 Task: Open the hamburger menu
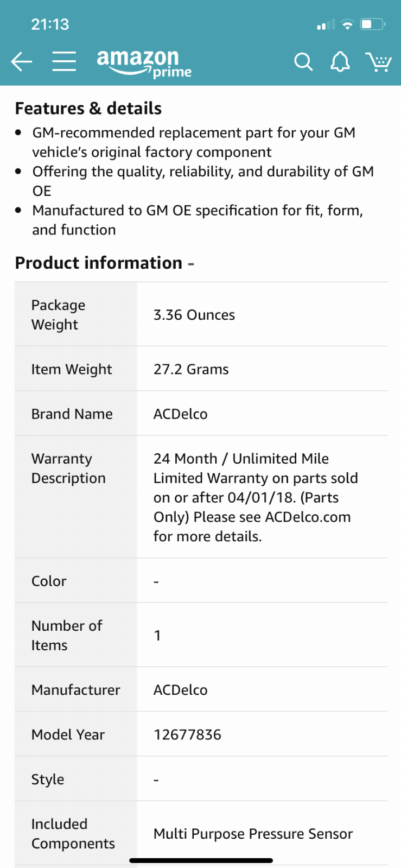(64, 61)
